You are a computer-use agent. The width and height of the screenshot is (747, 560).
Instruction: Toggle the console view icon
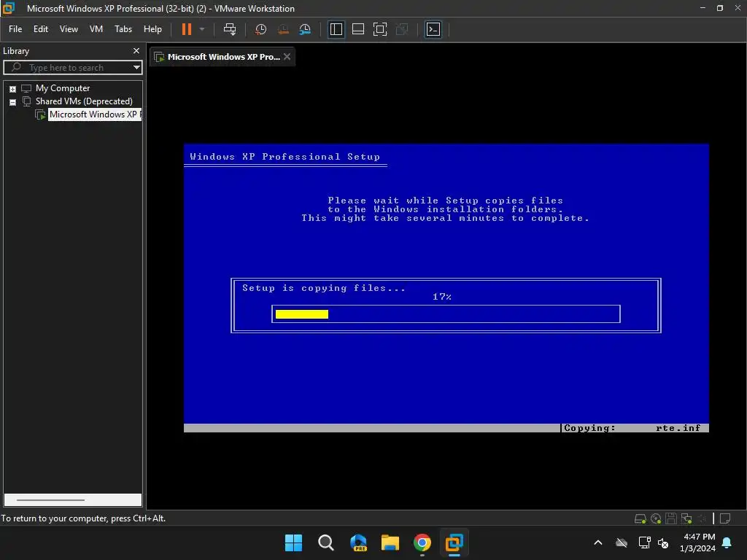tap(433, 29)
